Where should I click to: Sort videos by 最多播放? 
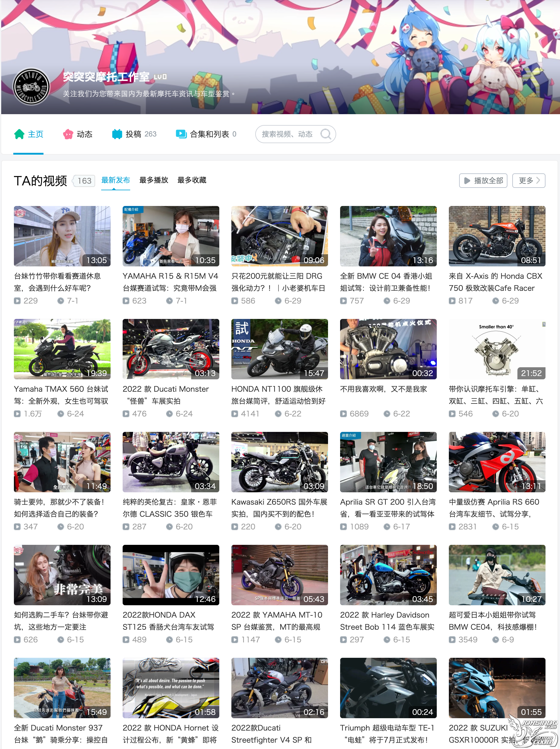154,180
